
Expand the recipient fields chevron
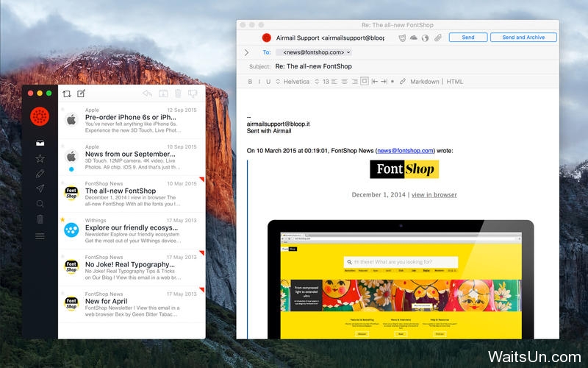click(x=246, y=52)
